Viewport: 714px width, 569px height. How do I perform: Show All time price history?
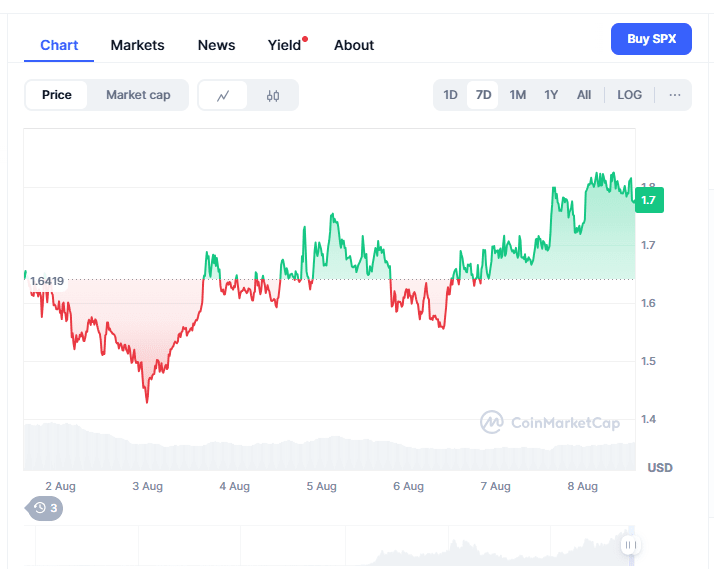click(584, 95)
